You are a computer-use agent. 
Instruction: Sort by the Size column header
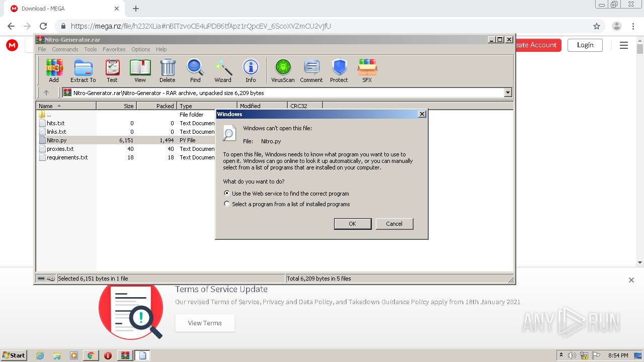coord(116,106)
